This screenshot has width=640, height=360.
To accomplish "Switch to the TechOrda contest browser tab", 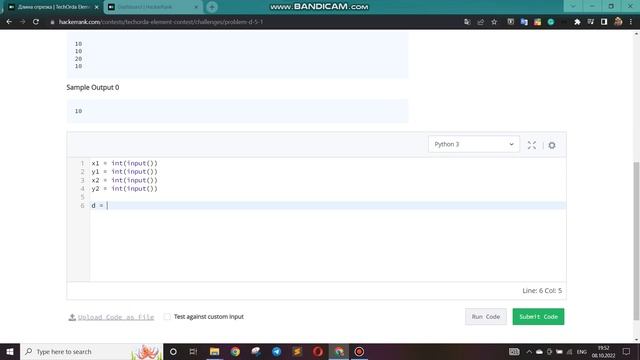I will click(x=52, y=7).
